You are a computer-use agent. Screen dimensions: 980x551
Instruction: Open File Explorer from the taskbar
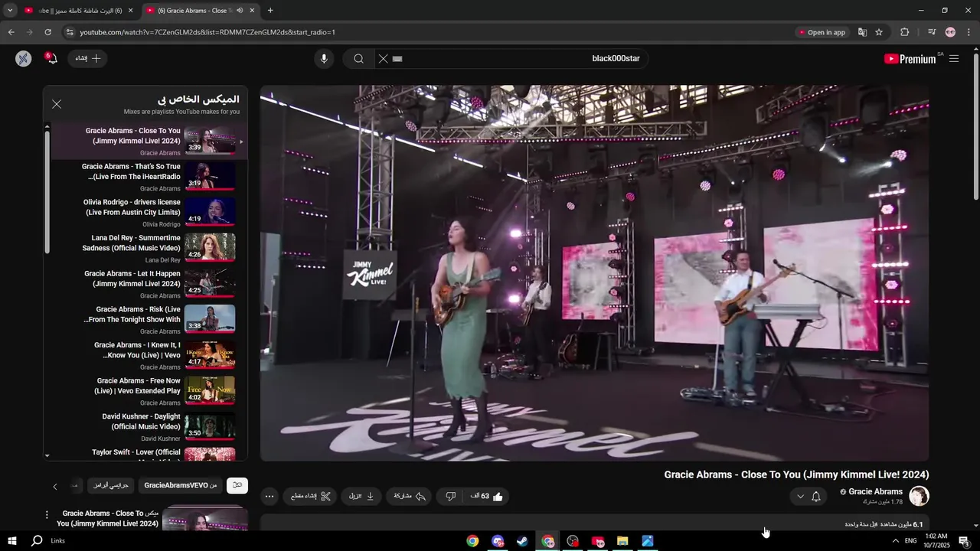[x=622, y=541]
